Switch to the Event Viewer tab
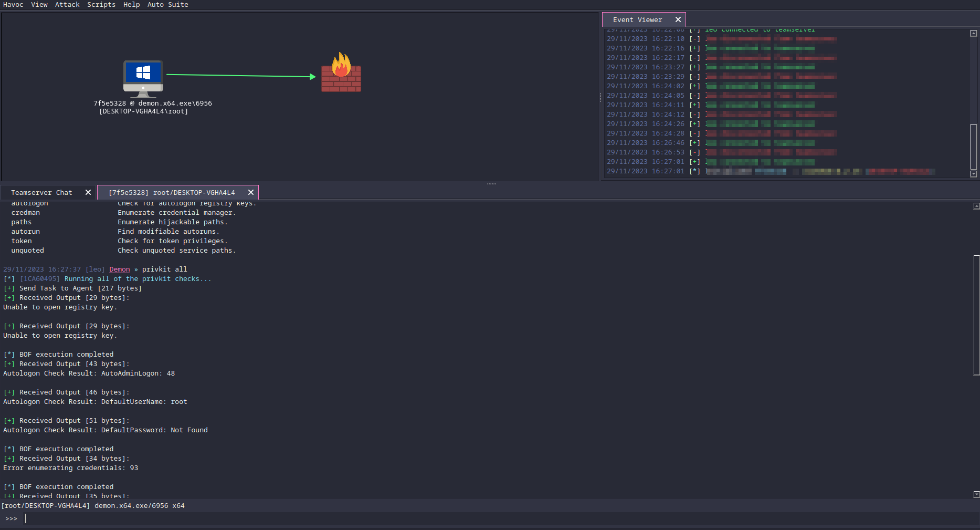The width and height of the screenshot is (980, 530). (637, 20)
